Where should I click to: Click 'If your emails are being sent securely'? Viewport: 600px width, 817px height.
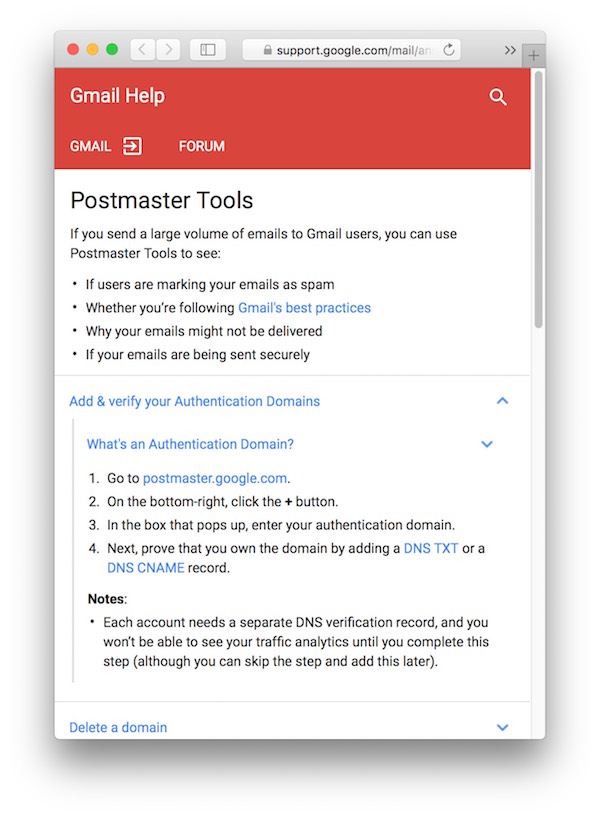click(197, 355)
